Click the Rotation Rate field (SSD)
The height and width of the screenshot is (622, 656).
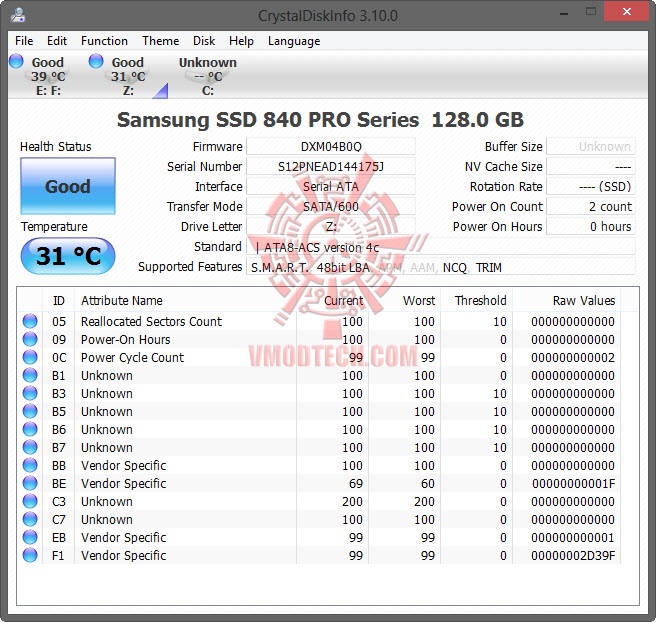pos(591,187)
